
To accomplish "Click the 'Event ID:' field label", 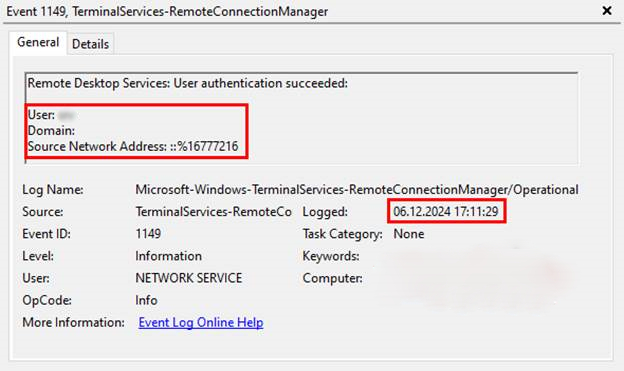I will coord(46,234).
